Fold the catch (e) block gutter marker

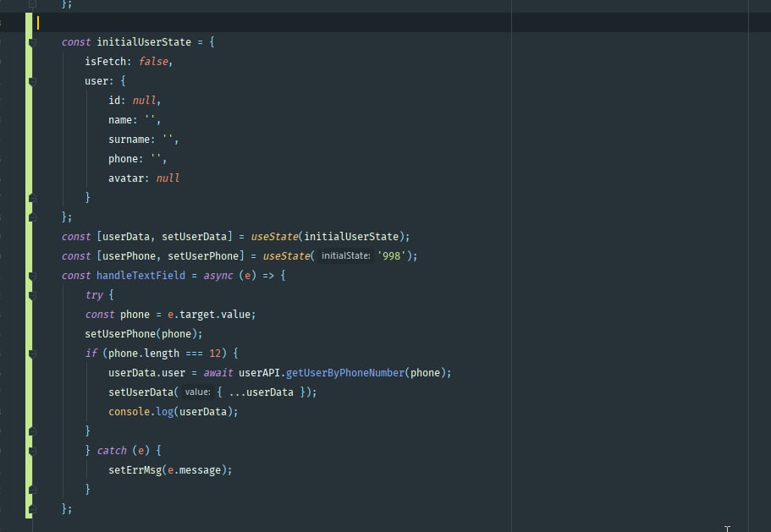click(x=32, y=451)
